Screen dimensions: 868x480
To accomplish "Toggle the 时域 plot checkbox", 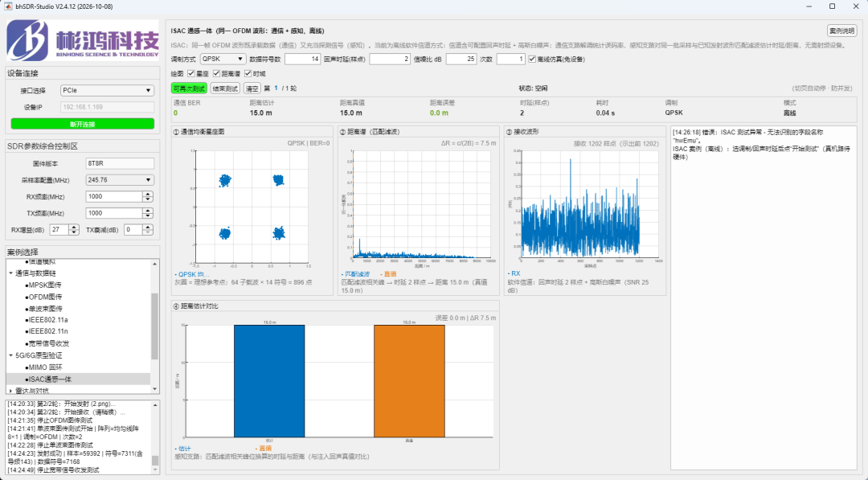I will tap(248, 74).
